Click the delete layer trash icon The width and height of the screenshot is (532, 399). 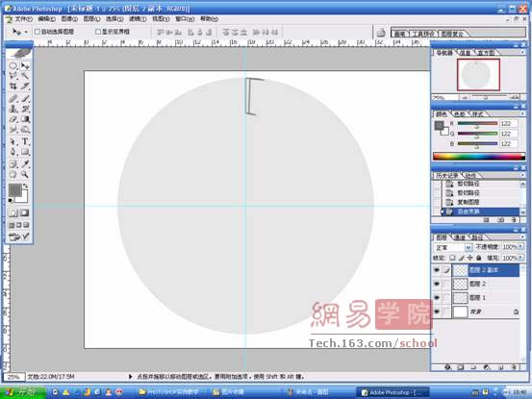[x=515, y=367]
